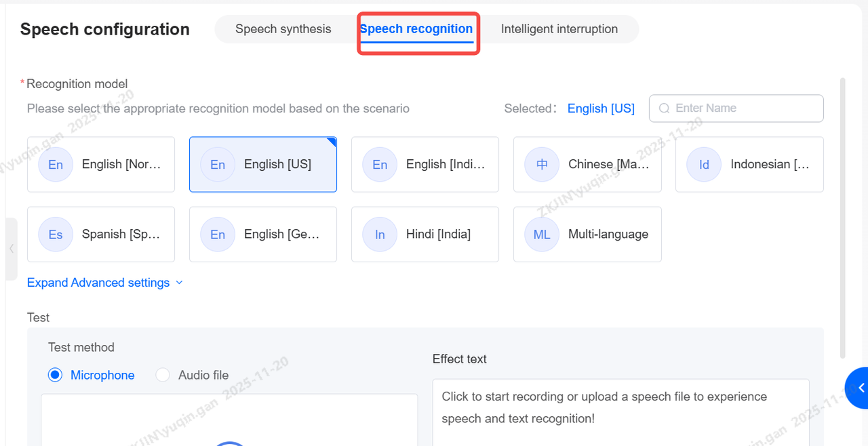Choose the Hindi [India] In icon

pos(380,235)
